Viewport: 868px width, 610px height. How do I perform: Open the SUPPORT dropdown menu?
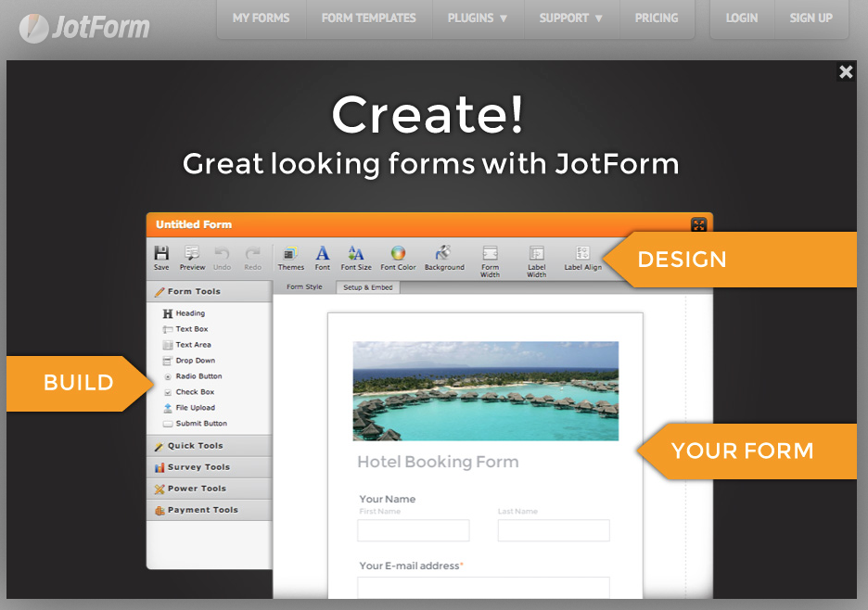(571, 19)
